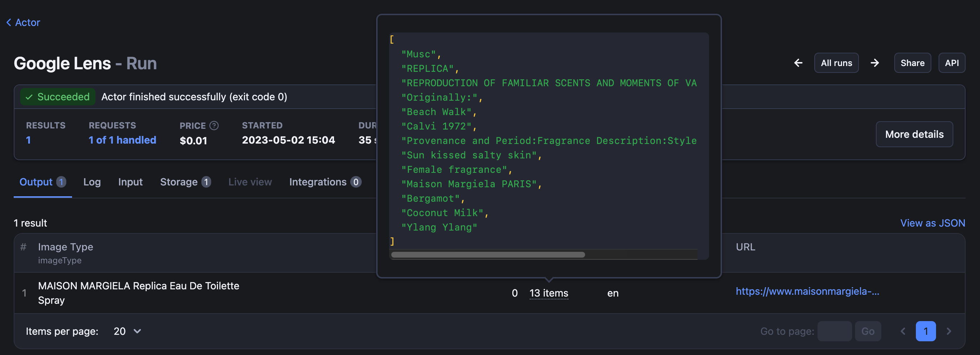Viewport: 980px width, 355px height.
Task: Open the Items per page dropdown
Action: (x=128, y=331)
